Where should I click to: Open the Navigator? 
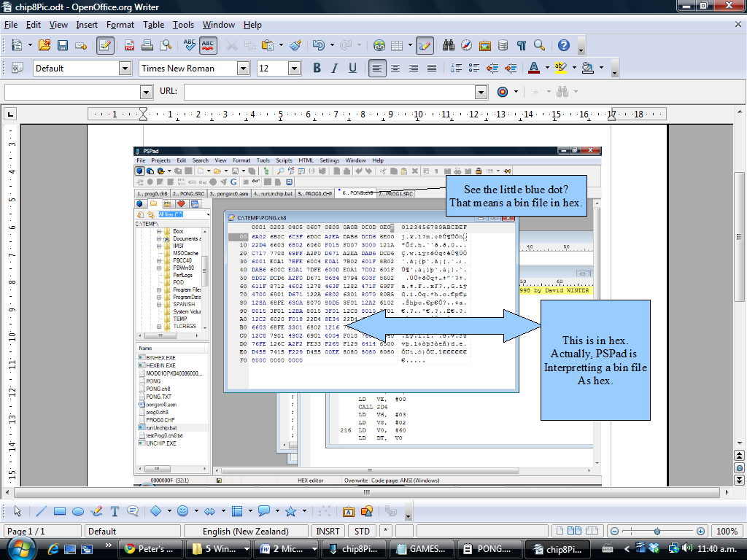[466, 45]
